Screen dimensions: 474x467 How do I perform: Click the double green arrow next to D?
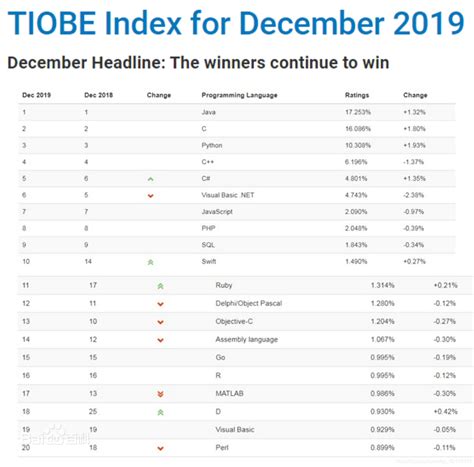tap(160, 413)
